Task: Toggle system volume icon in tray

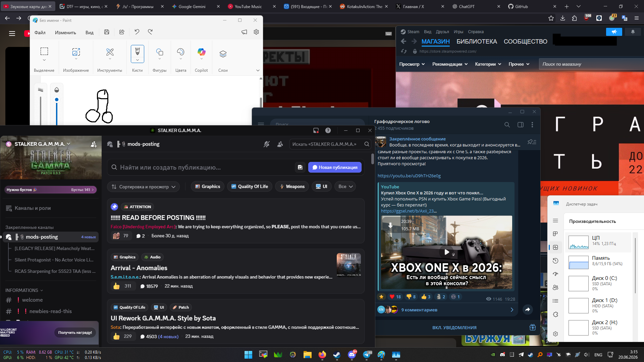Action: pos(586,355)
